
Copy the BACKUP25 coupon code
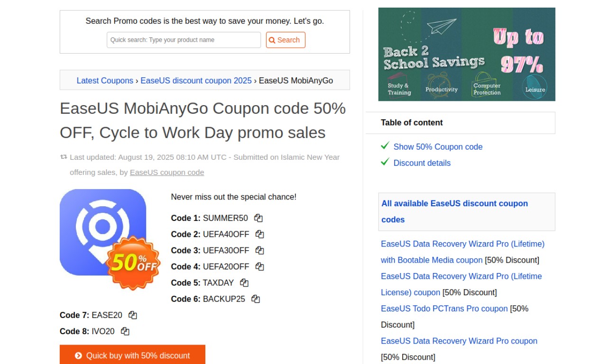pyautogui.click(x=256, y=299)
